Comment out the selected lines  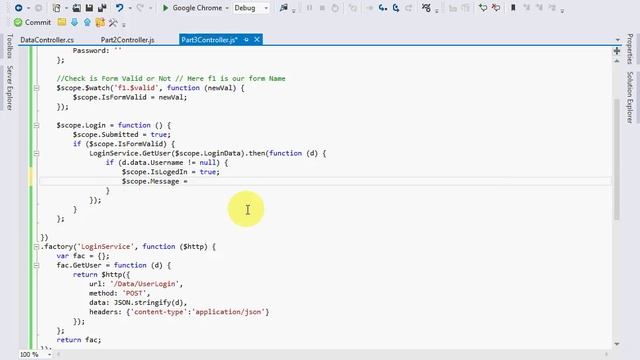coord(483,8)
